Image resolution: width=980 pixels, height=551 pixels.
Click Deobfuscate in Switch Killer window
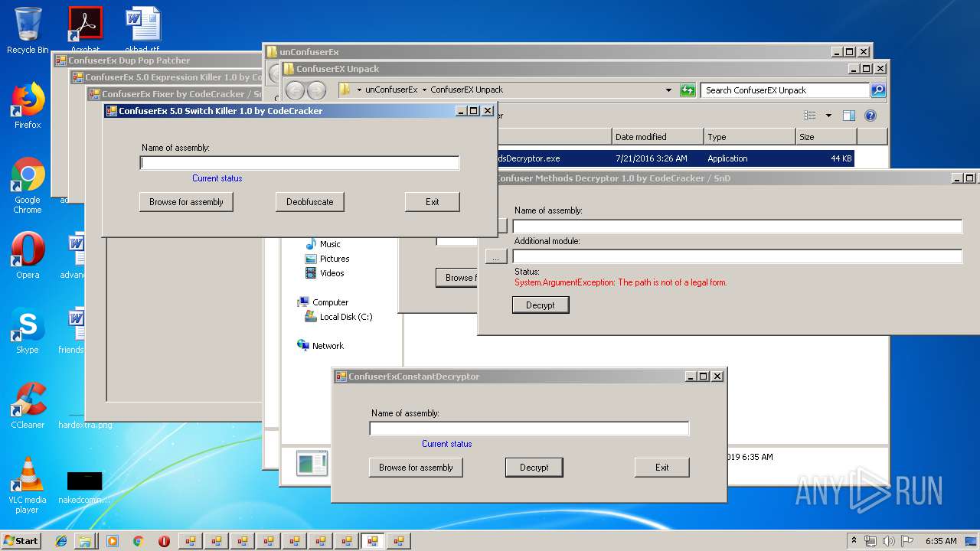coord(310,202)
